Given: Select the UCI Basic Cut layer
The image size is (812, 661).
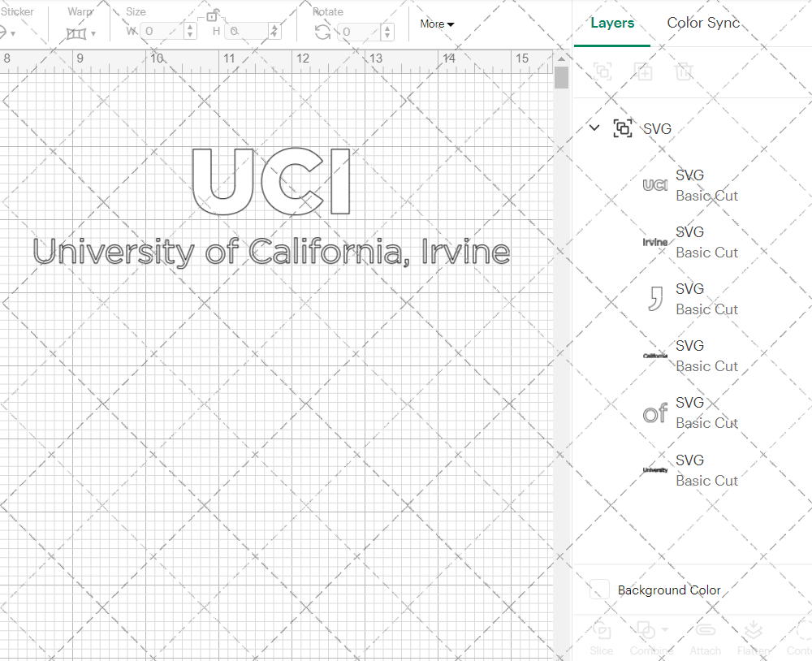Looking at the screenshot, I should (x=706, y=185).
